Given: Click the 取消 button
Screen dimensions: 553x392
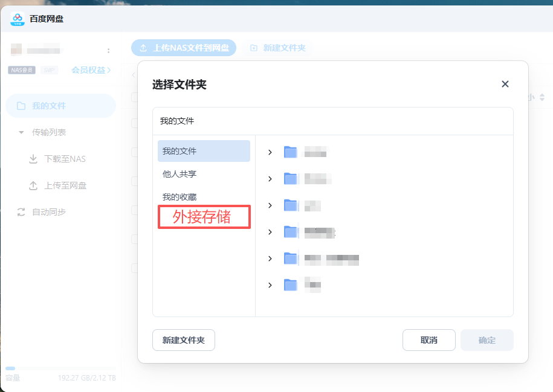Looking at the screenshot, I should [429, 340].
